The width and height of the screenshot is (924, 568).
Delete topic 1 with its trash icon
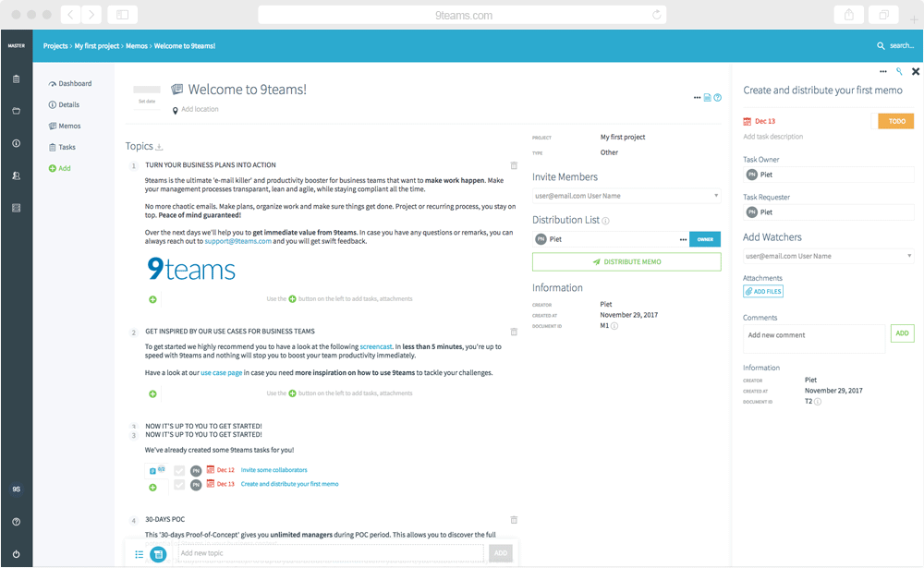pyautogui.click(x=514, y=165)
